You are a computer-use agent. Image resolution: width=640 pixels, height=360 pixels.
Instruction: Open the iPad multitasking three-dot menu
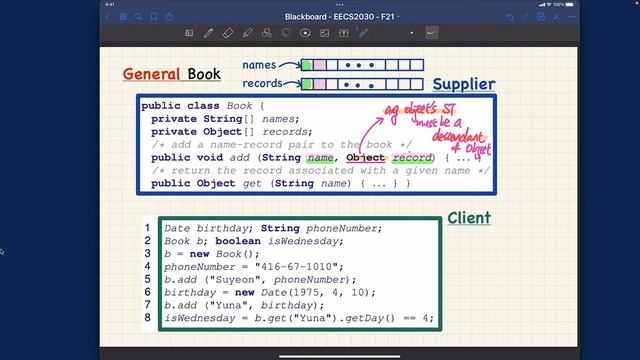(x=340, y=5)
